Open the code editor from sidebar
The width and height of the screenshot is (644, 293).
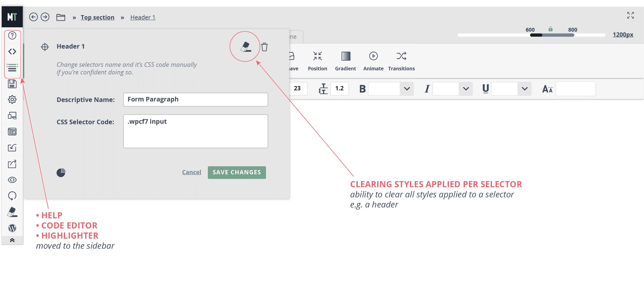click(x=12, y=52)
